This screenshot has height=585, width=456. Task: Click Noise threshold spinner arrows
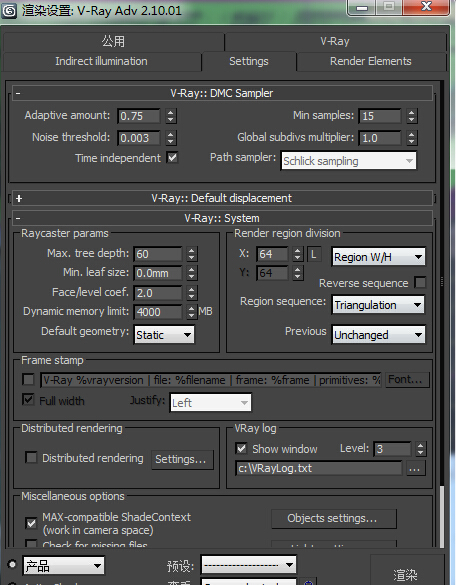[171, 138]
